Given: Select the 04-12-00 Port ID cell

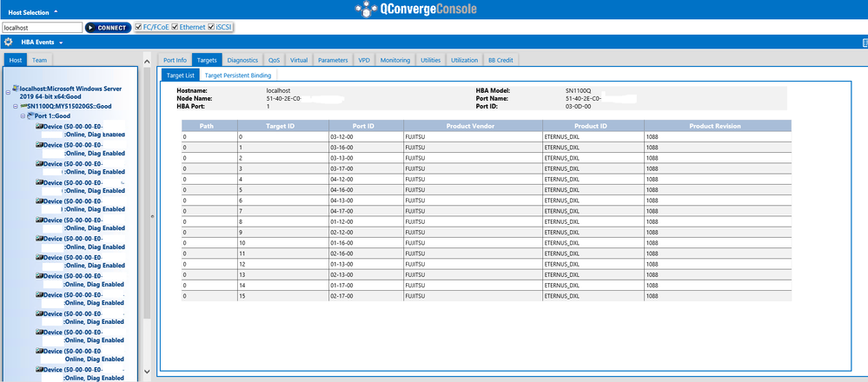Looking at the screenshot, I should [x=366, y=179].
